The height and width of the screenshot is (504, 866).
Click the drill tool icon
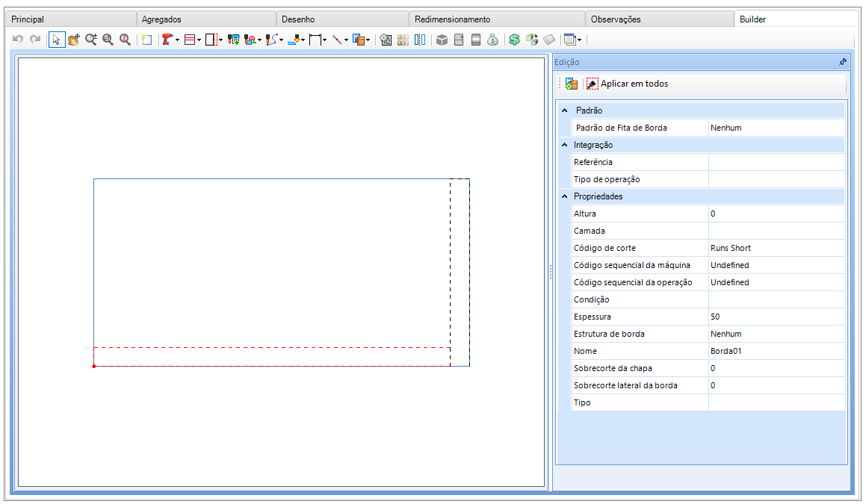pyautogui.click(x=167, y=40)
